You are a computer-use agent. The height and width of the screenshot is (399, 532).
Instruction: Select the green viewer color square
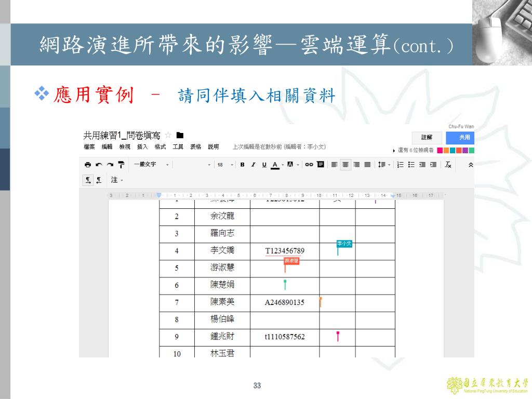472,150
